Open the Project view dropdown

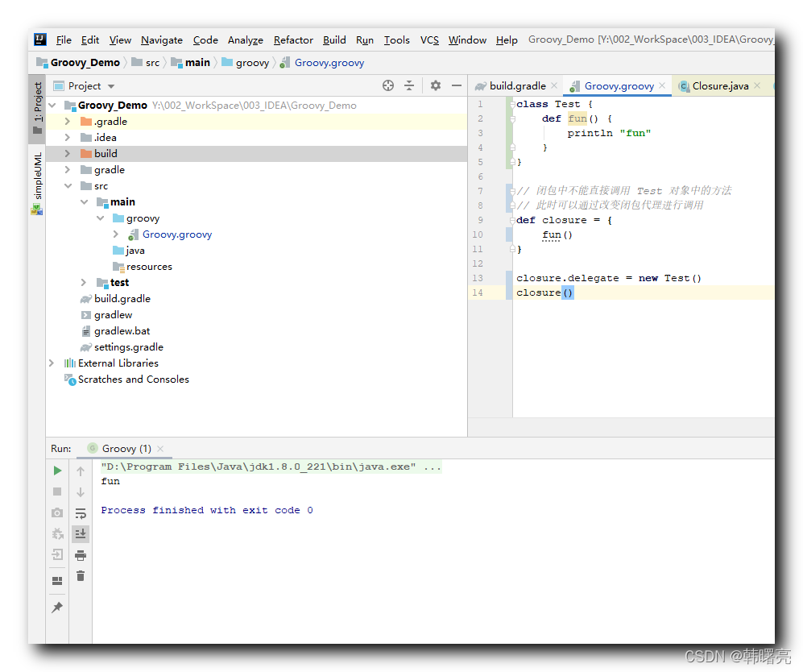click(x=111, y=86)
